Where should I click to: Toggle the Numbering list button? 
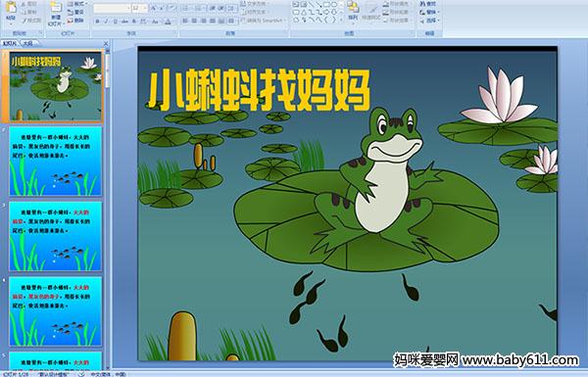[199, 8]
